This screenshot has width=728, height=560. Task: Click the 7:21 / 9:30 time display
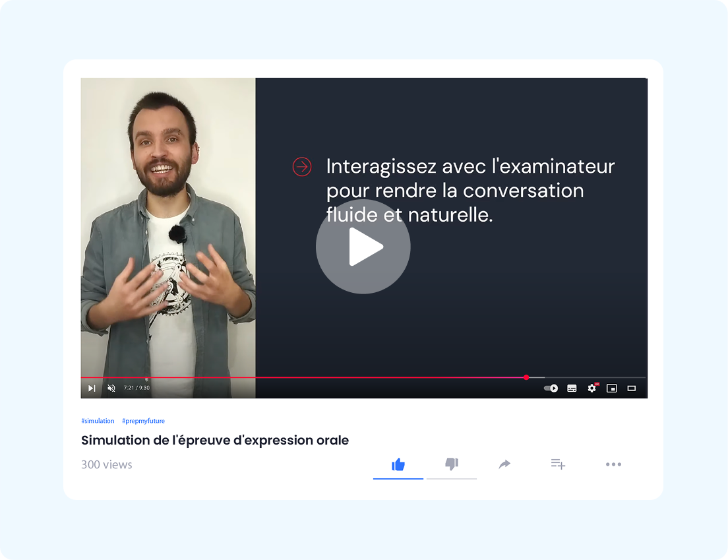pyautogui.click(x=136, y=388)
